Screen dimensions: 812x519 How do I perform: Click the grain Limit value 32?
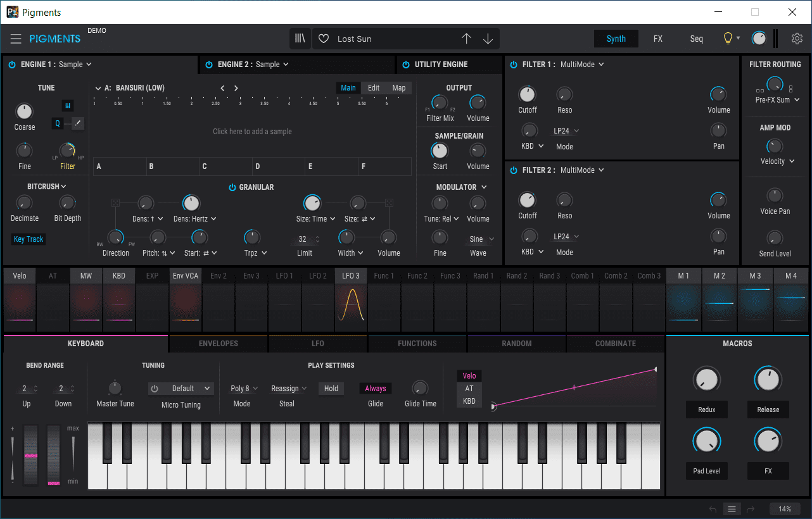303,239
